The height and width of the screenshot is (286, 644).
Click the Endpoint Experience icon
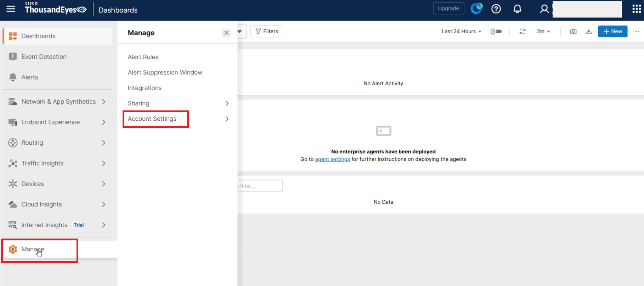tap(13, 122)
